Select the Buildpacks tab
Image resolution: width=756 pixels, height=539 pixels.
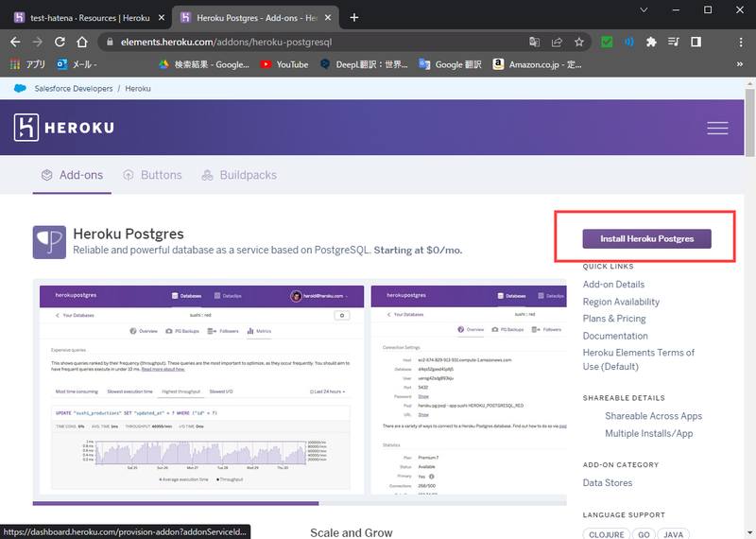239,175
